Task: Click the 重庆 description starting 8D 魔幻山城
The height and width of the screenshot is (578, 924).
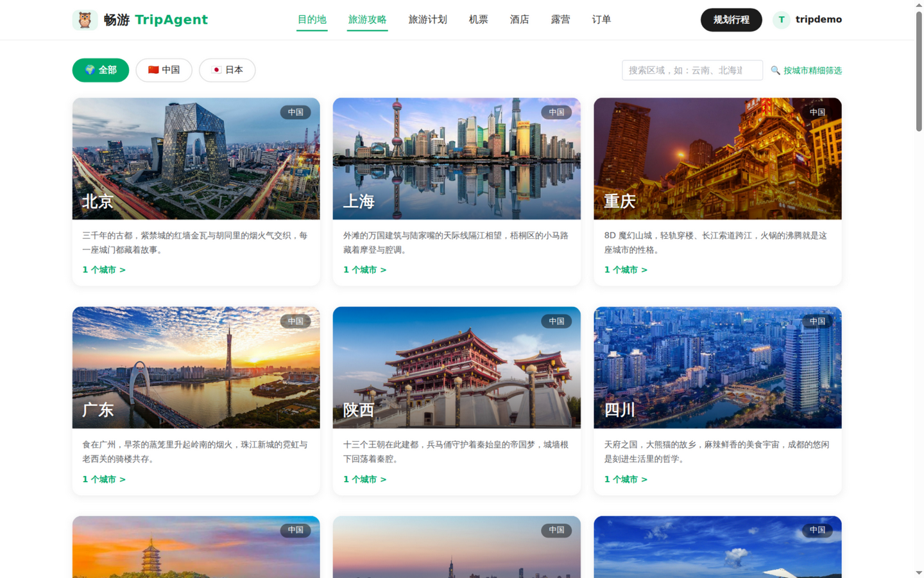Action: coord(715,243)
